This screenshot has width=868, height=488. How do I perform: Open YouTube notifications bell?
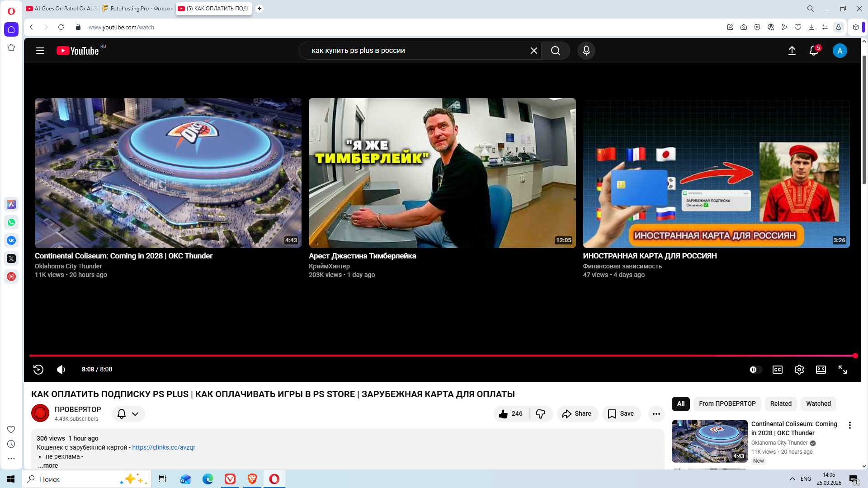[814, 51]
